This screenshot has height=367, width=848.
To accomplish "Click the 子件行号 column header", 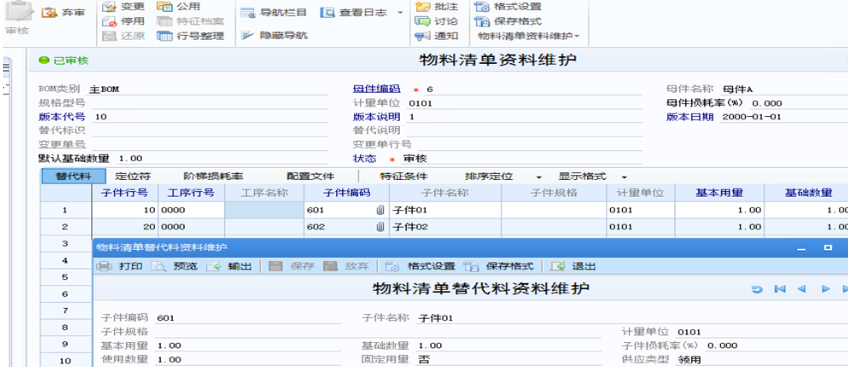I will coord(124,193).
